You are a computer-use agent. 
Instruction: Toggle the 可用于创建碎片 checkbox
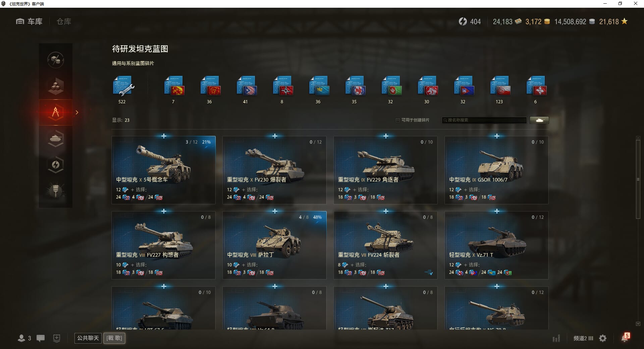click(398, 120)
